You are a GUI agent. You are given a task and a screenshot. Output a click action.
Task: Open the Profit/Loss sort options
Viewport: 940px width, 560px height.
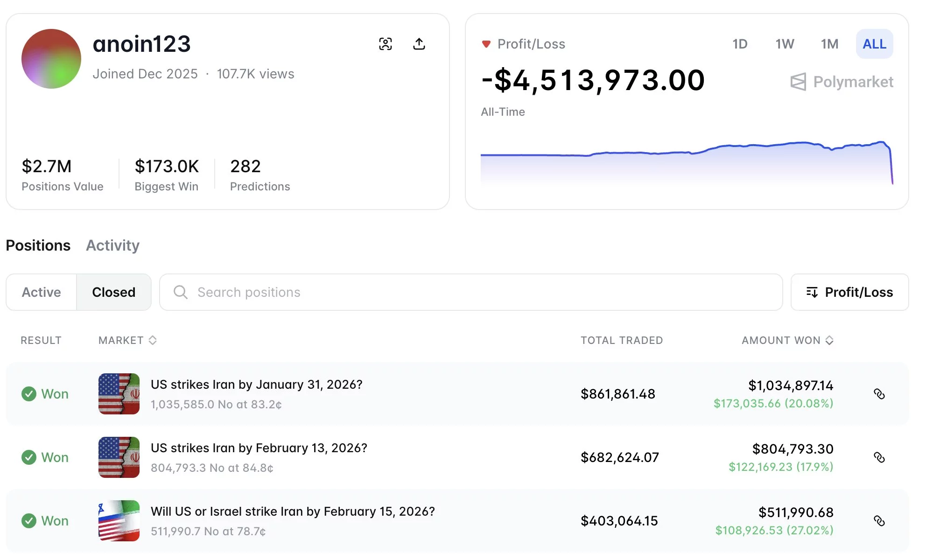tap(849, 292)
